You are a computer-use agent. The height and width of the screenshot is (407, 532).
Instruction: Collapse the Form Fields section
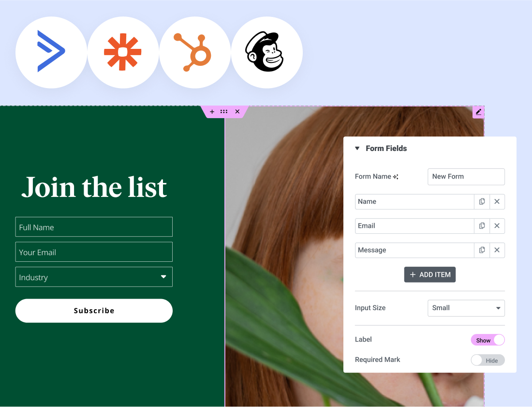[x=357, y=149]
